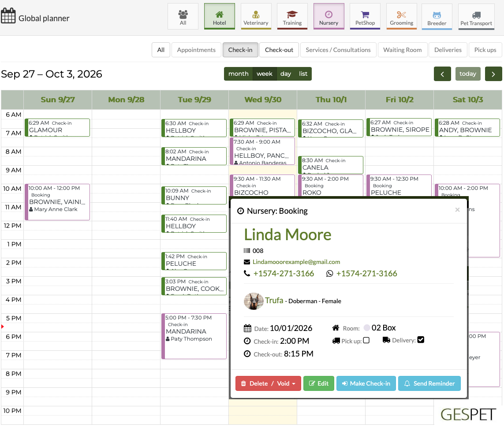Open the GLAMOUR check-in on Sunday
The height and width of the screenshot is (431, 504).
[57, 127]
